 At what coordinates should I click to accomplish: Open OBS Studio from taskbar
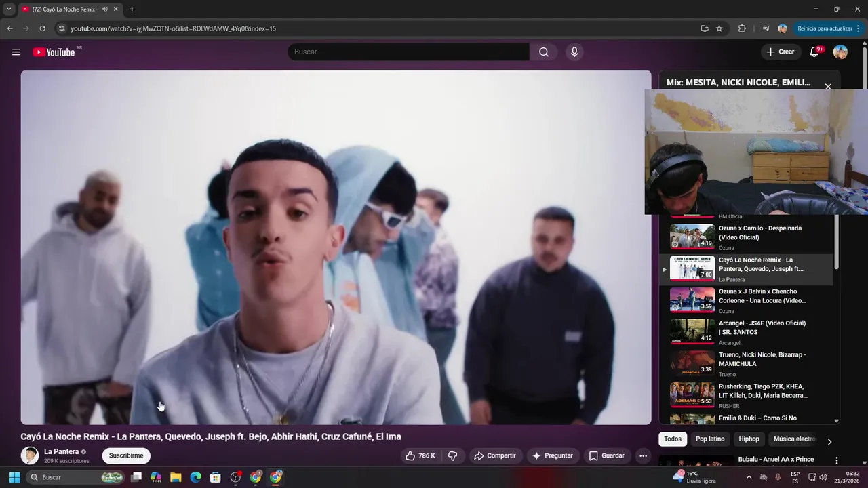coord(235,477)
